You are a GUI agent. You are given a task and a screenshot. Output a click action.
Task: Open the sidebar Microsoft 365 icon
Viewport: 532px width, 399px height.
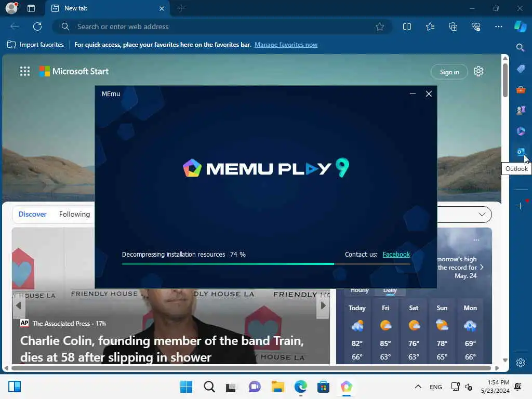[x=521, y=131]
